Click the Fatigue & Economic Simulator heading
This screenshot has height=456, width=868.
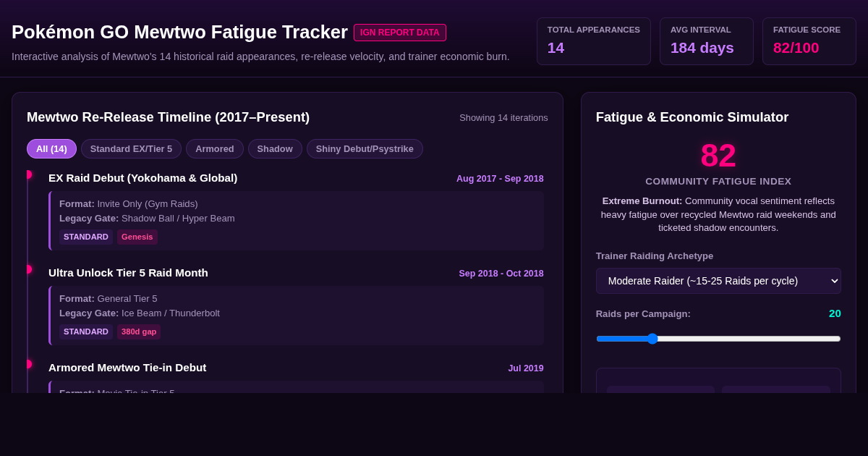point(692,117)
